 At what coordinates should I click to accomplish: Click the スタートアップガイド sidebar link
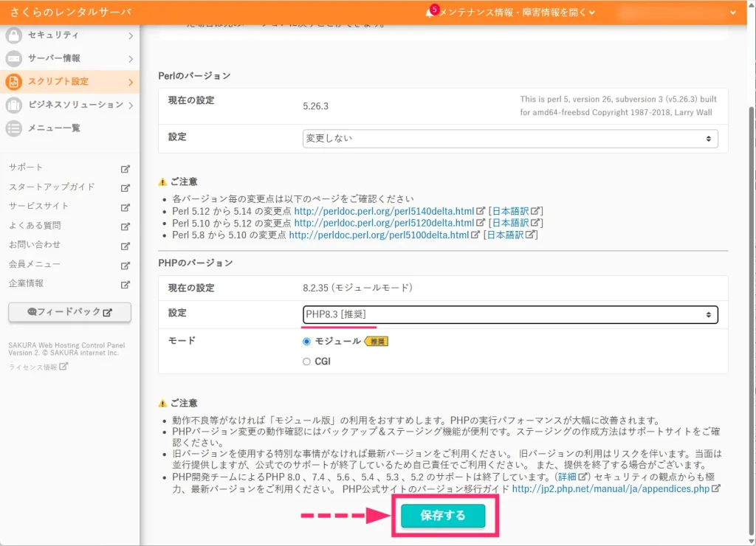[x=52, y=187]
